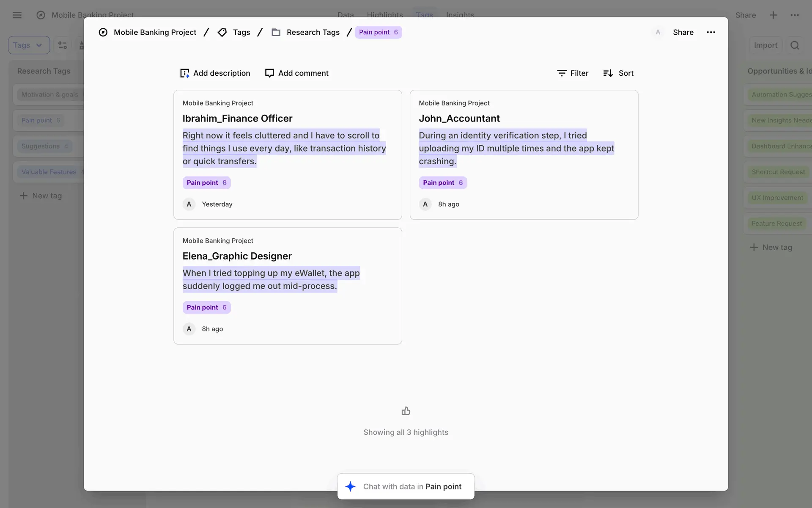The image size is (812, 508).
Task: Click the thumbs-up icon above highlights count
Action: click(406, 411)
